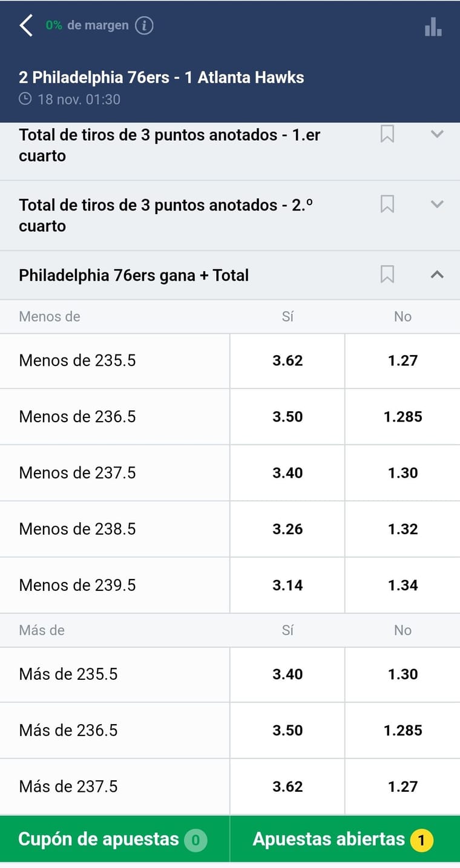Select Sí 3.40 for Menos de 237.5
This screenshot has height=868, width=460.
click(287, 473)
